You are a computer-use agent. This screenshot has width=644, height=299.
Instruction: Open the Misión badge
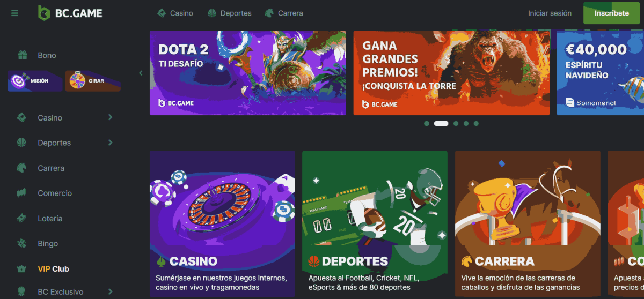point(34,81)
